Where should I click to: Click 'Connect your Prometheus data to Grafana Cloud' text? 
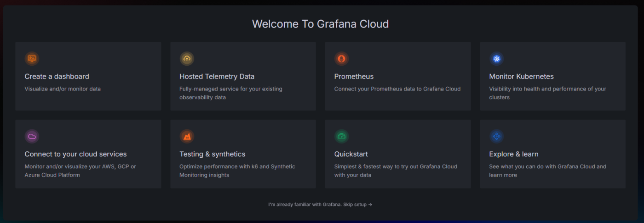click(397, 89)
